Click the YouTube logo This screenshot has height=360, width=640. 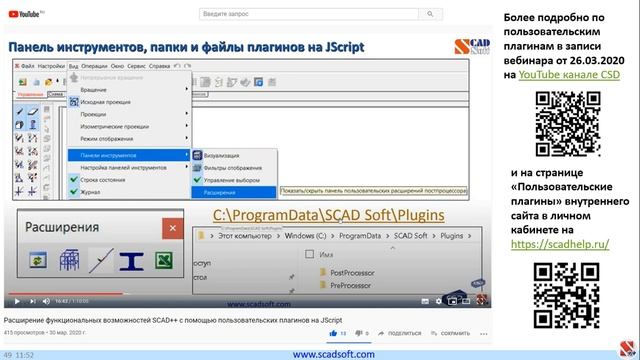coord(24,14)
